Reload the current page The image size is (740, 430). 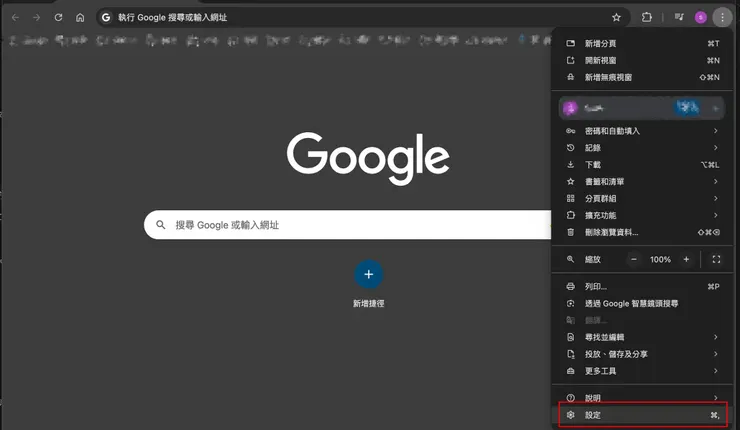click(58, 17)
